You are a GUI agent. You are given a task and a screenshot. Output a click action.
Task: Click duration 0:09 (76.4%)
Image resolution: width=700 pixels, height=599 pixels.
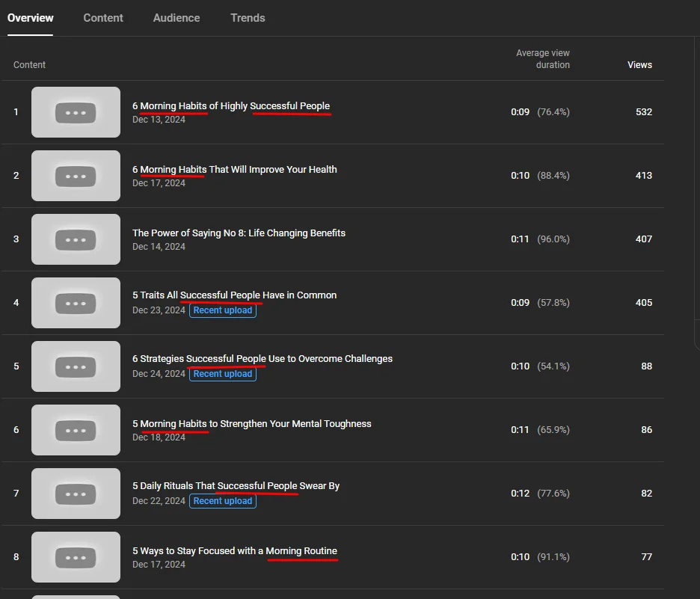(x=540, y=112)
